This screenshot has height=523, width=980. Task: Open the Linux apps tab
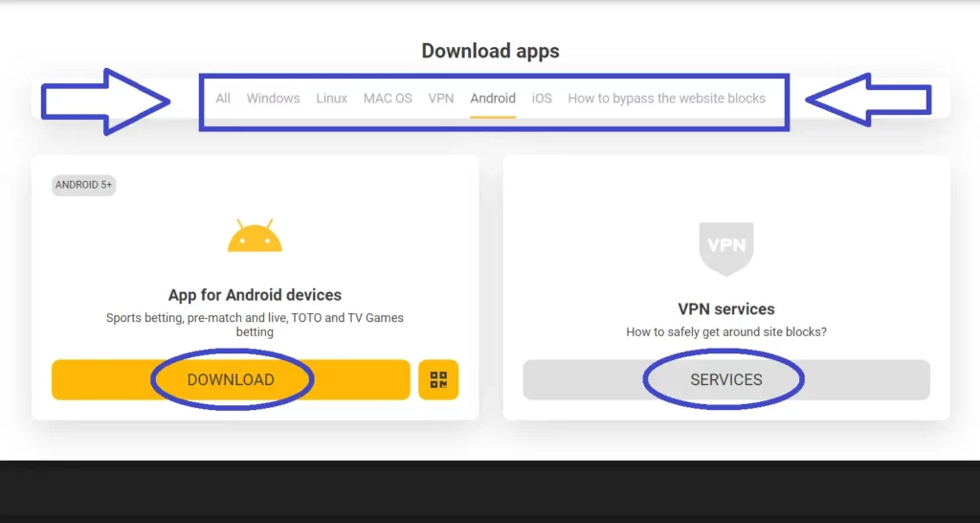click(332, 98)
